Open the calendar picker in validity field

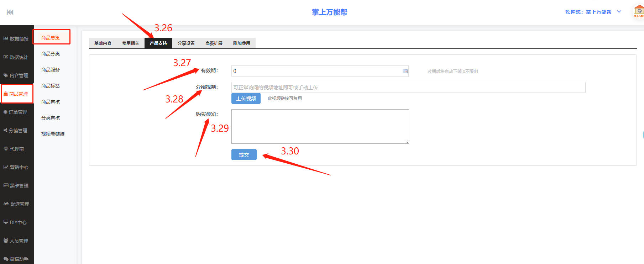[x=405, y=71]
